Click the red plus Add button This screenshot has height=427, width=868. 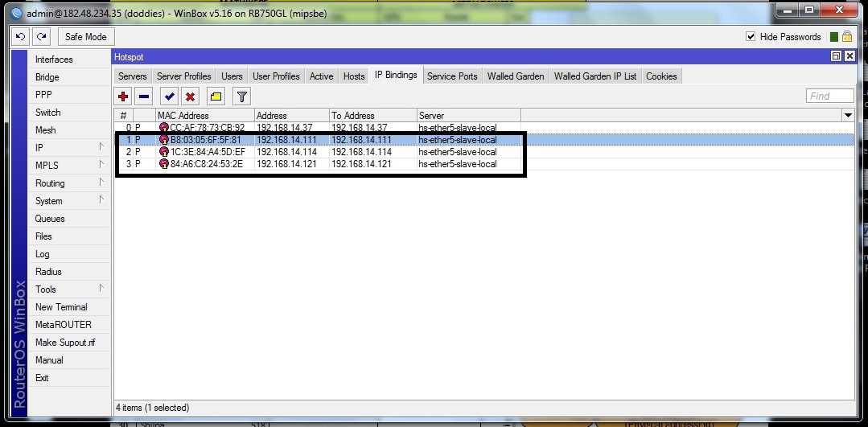[x=123, y=96]
